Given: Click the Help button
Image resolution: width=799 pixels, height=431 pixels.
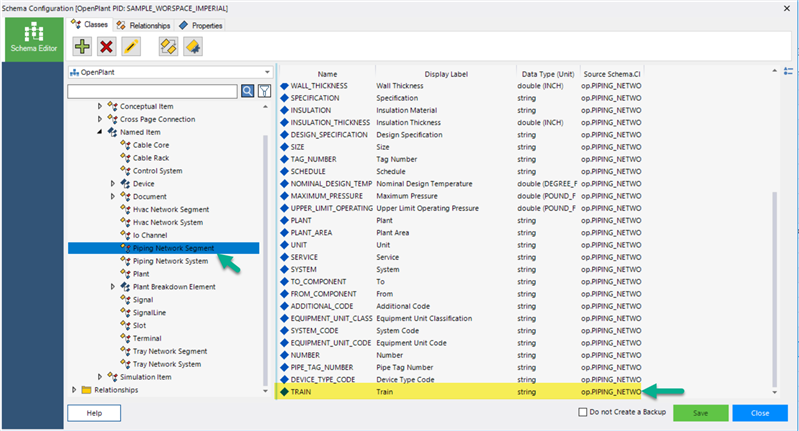Looking at the screenshot, I should pyautogui.click(x=94, y=413).
